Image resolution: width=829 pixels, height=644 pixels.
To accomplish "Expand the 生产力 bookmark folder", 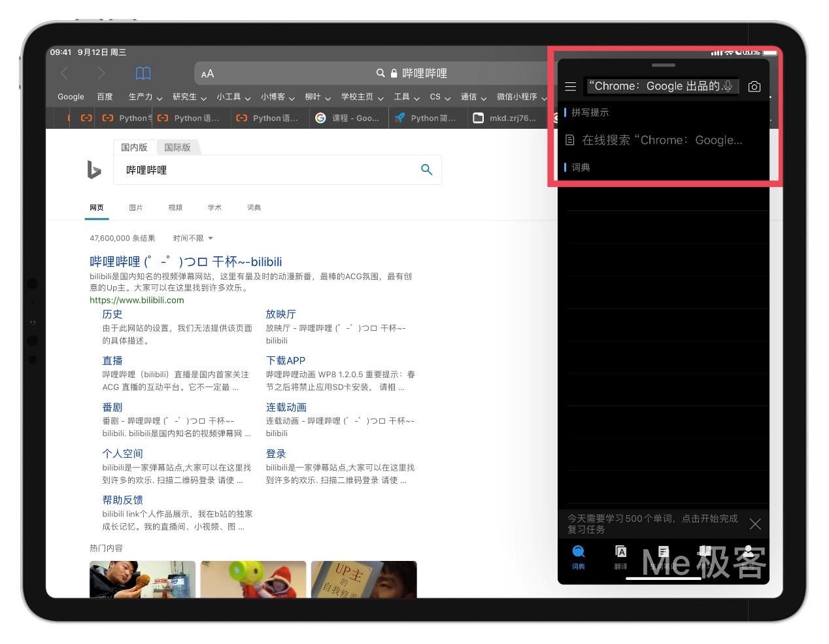I will (x=145, y=97).
